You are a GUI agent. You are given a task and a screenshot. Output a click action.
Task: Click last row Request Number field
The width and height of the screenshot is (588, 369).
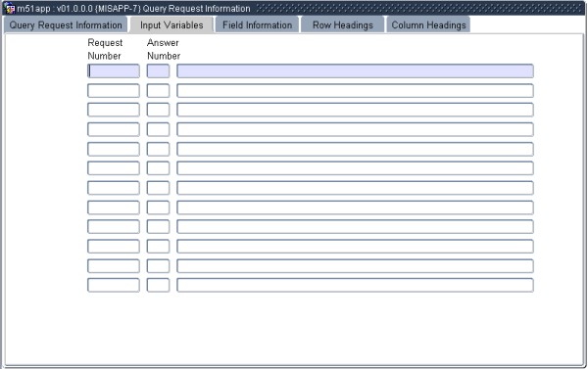[114, 285]
